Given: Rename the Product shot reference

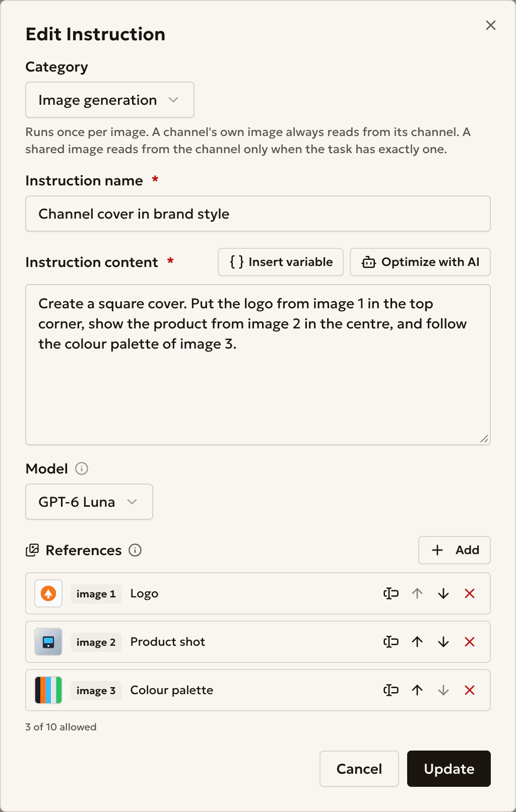Looking at the screenshot, I should pos(391,642).
